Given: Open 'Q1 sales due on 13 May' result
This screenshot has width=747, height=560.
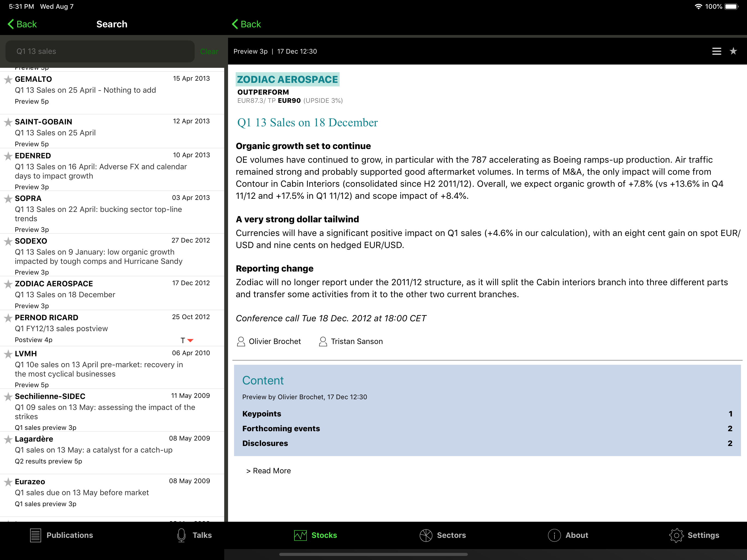Looking at the screenshot, I should 112,495.
